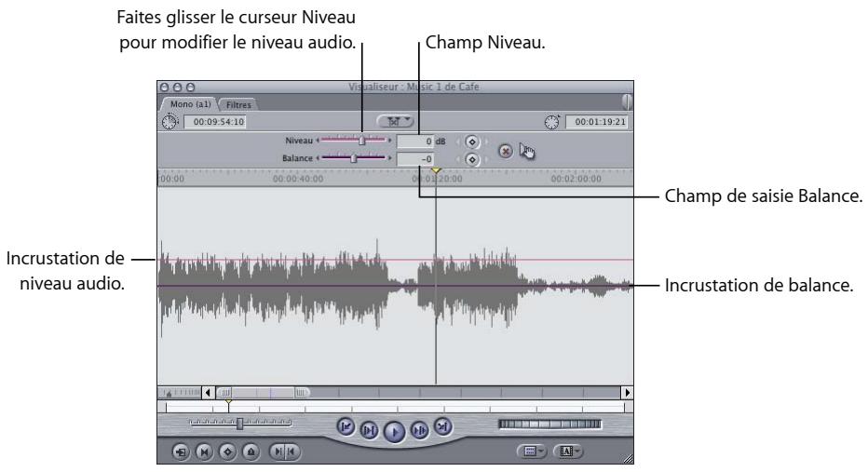868x472 pixels.
Task: Open the Generator pop-up menu
Action: [568, 452]
